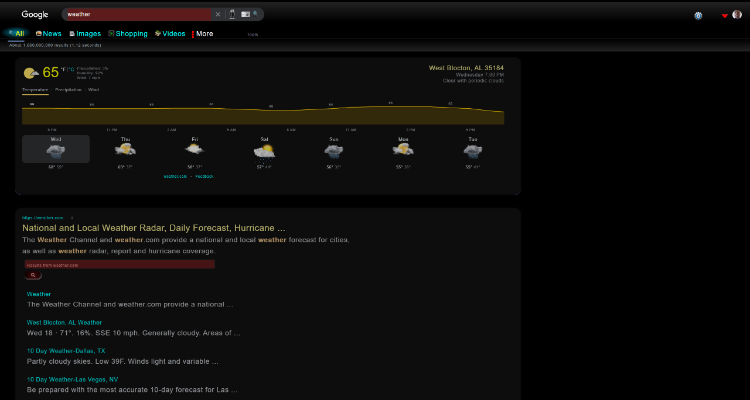Select the Fri forecast day
Viewport: 750px width, 400px height.
[x=195, y=153]
